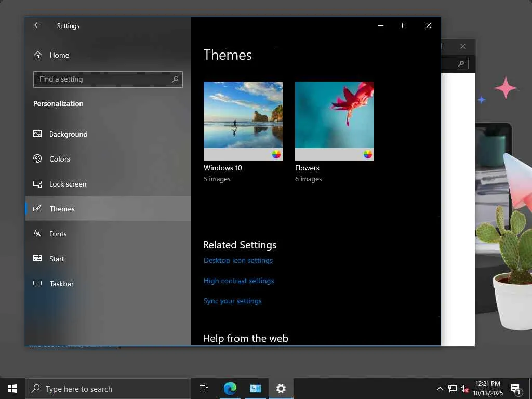The width and height of the screenshot is (532, 399).
Task: Open the network status tray icon
Action: [x=453, y=389]
